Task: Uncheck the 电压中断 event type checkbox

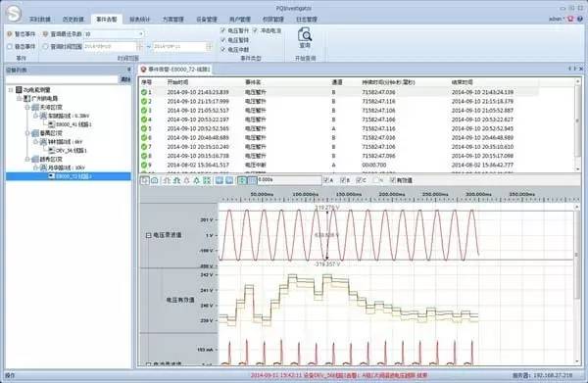Action: point(222,49)
